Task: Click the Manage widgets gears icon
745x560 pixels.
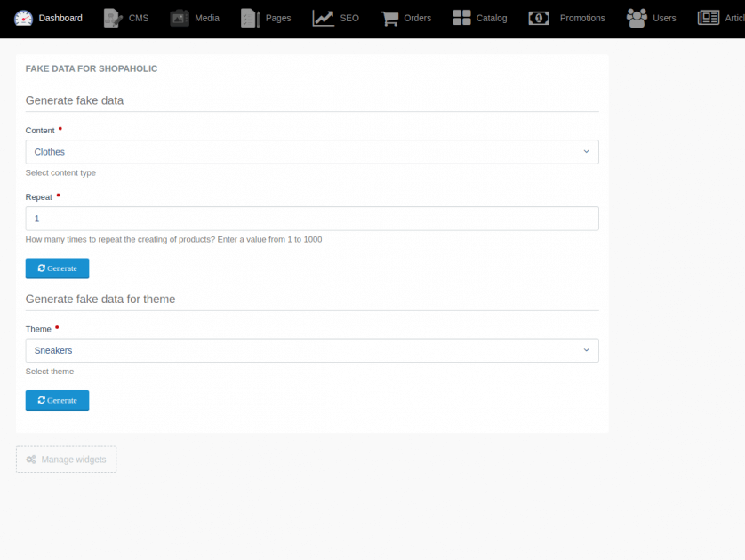Action: click(x=31, y=460)
